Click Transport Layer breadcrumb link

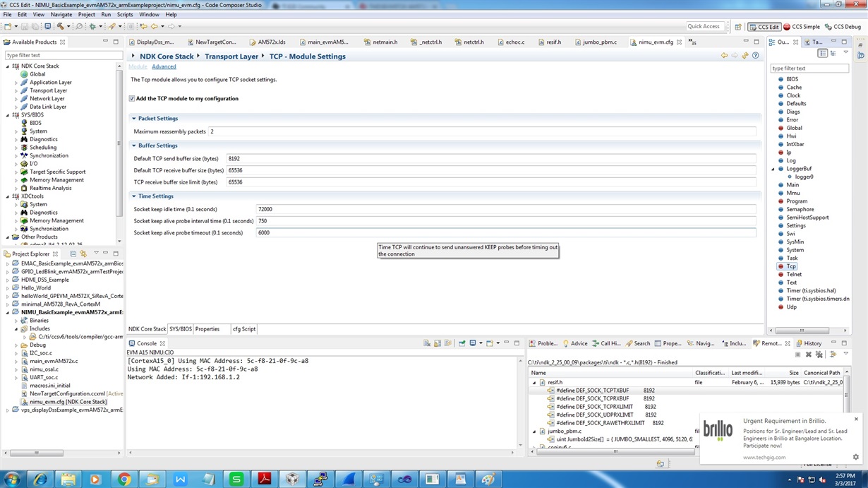(231, 56)
